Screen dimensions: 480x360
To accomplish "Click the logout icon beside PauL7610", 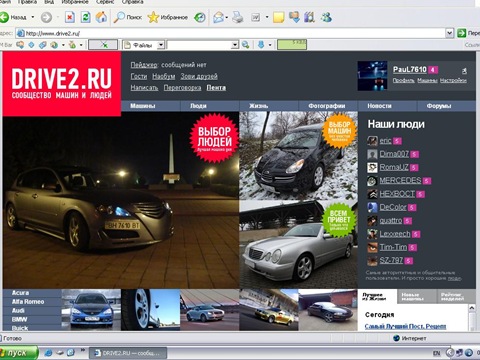I will (x=464, y=70).
